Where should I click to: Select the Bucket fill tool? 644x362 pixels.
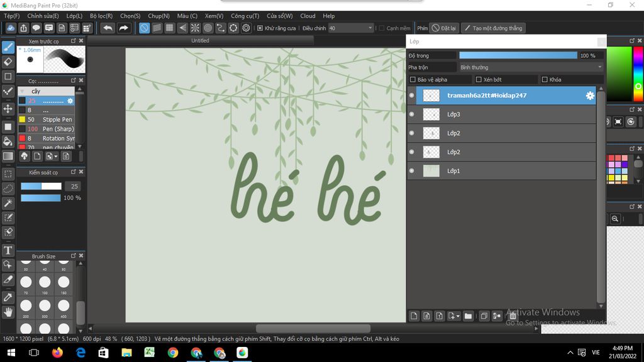coord(8,141)
